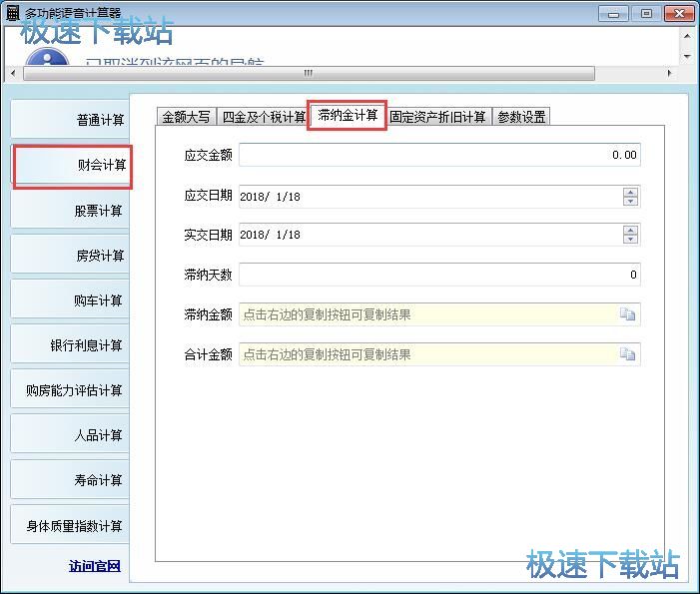
Task: Open the 四金及个税计算 tab
Action: (264, 117)
